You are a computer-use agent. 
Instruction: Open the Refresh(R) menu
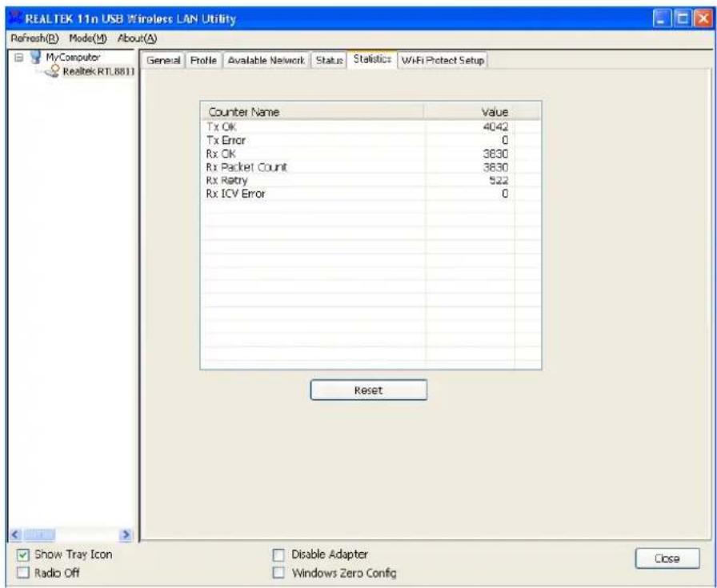pos(34,38)
